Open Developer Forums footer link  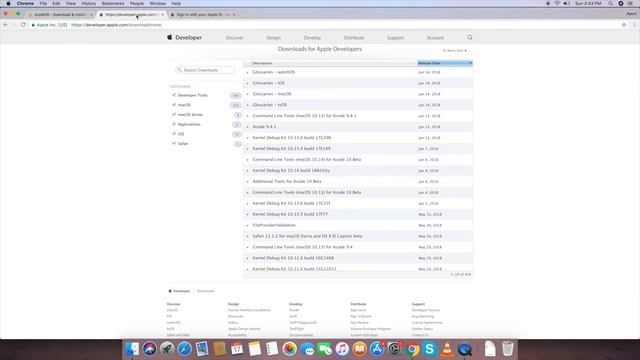pos(426,310)
